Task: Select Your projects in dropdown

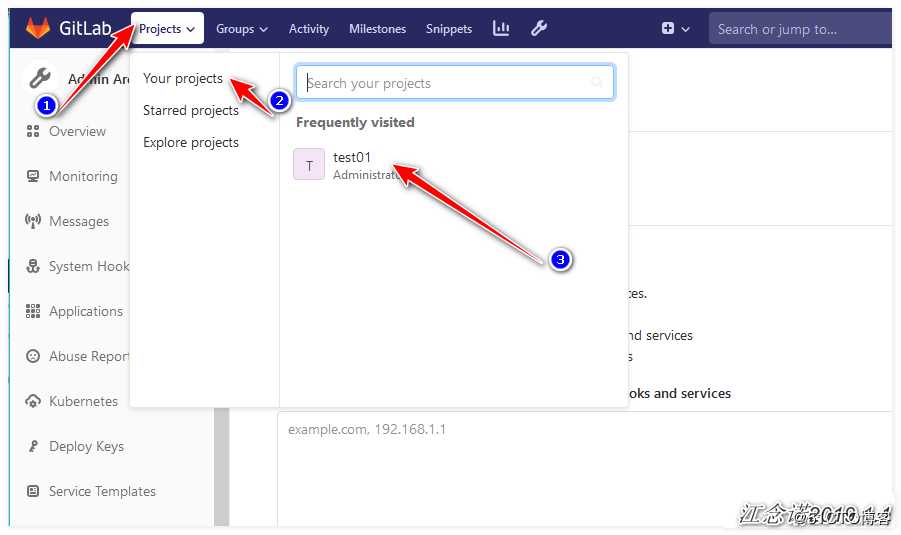Action: tap(183, 78)
